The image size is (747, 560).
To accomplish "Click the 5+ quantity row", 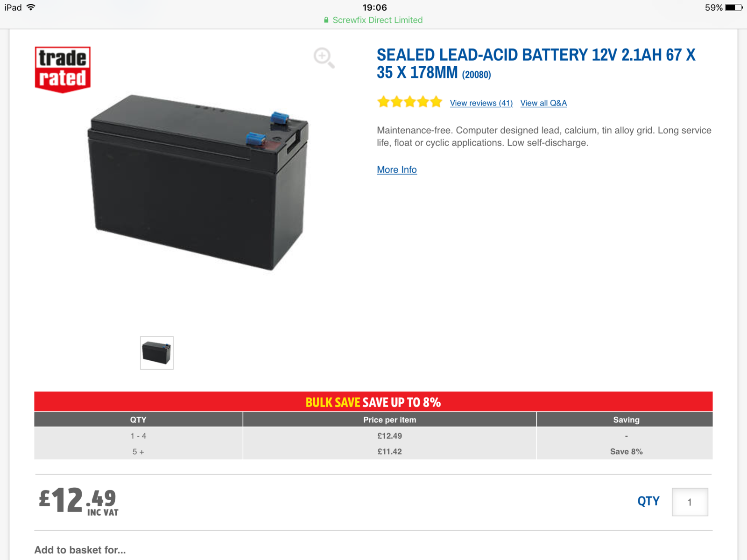I will pos(138,452).
